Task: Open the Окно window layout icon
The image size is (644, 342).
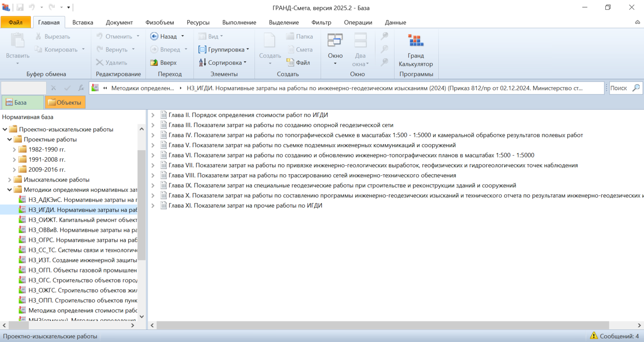Action: point(335,40)
